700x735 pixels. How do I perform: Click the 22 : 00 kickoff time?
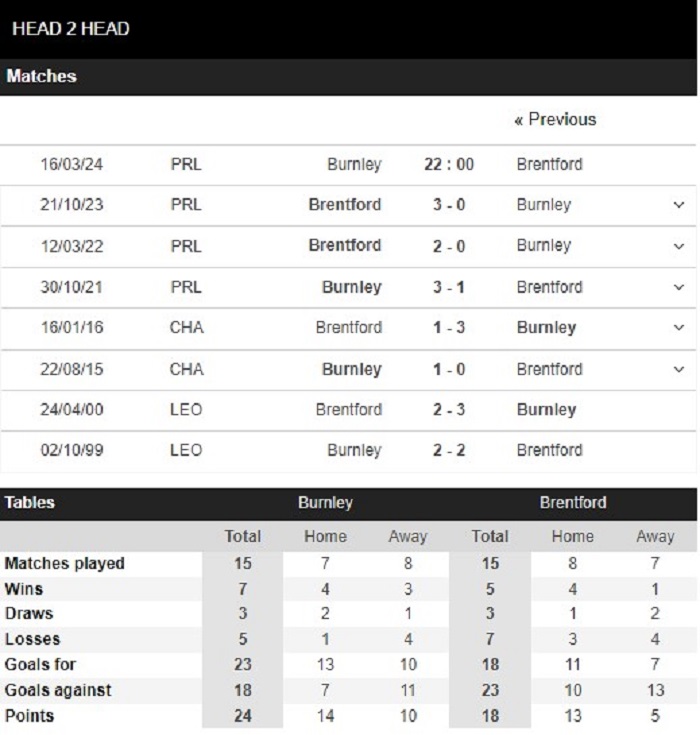point(449,164)
